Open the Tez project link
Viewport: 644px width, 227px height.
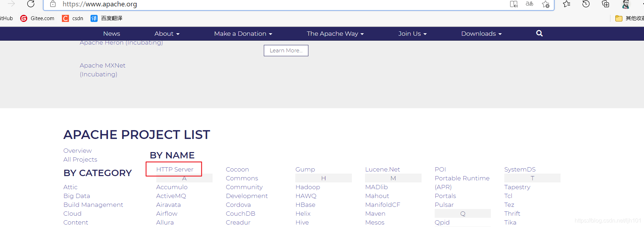click(x=509, y=205)
